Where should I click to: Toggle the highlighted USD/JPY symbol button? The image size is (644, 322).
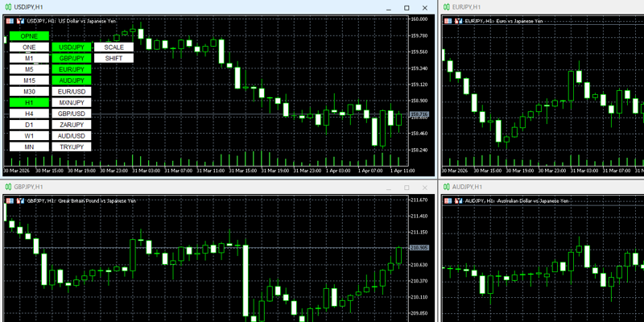coord(72,47)
